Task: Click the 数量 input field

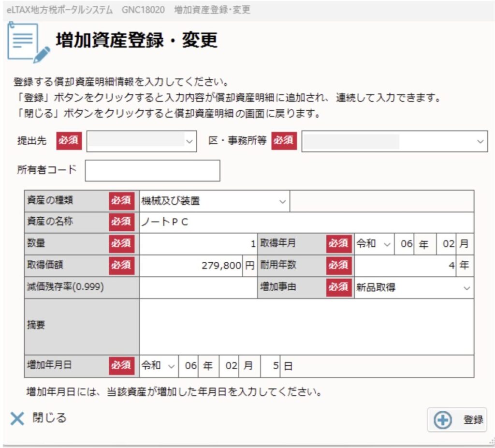Action: point(198,244)
